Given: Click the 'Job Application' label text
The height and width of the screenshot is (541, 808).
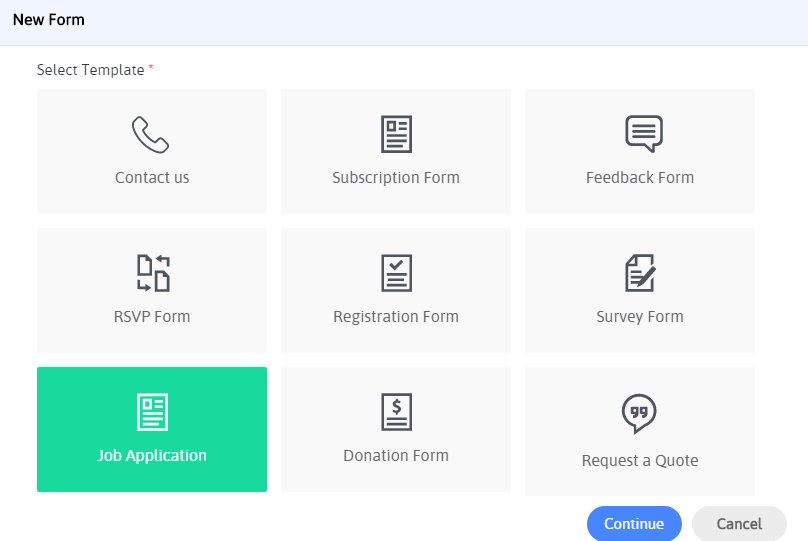Looking at the screenshot, I should click(152, 456).
